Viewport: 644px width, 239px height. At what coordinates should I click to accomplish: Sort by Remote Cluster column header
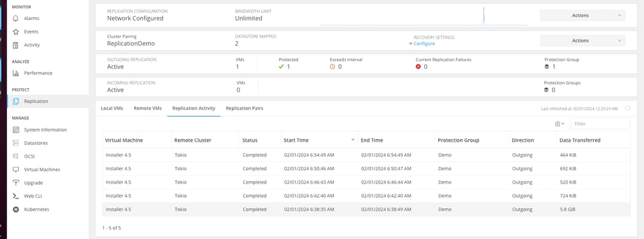193,140
